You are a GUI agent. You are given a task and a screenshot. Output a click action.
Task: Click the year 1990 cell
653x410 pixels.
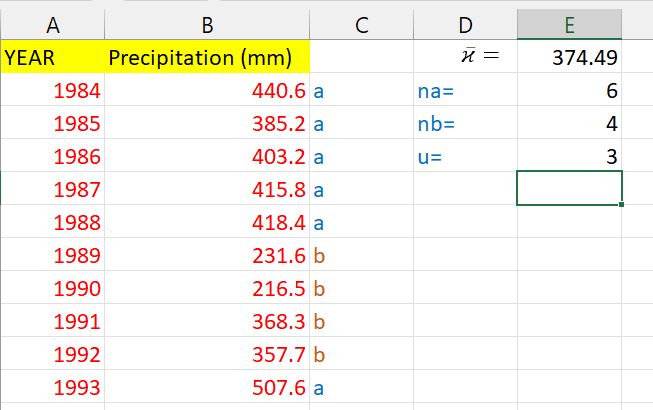(52, 289)
